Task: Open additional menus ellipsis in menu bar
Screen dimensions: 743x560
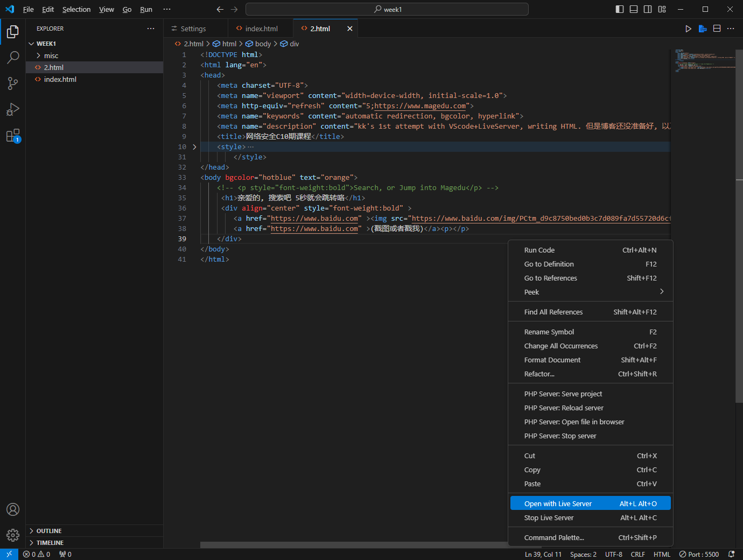Action: (167, 9)
